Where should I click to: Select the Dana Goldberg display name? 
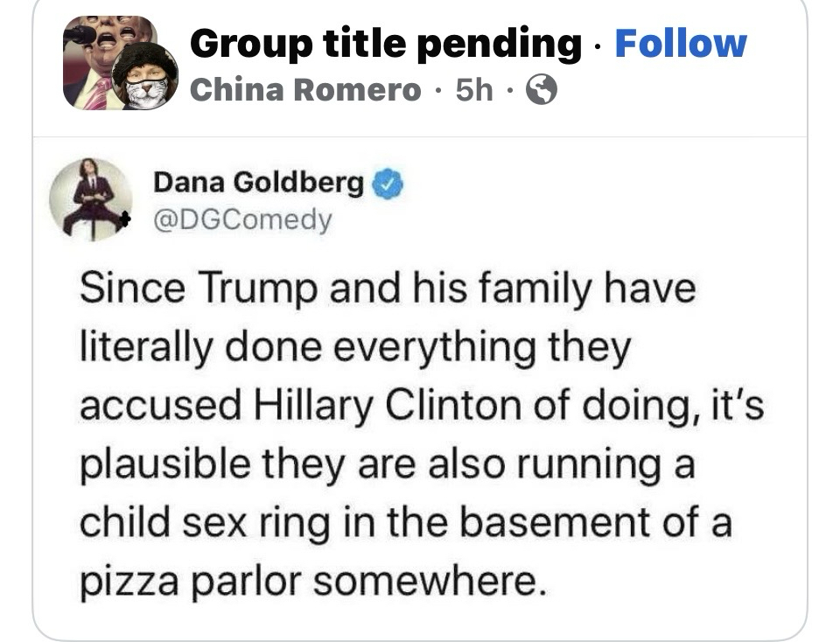click(x=258, y=183)
